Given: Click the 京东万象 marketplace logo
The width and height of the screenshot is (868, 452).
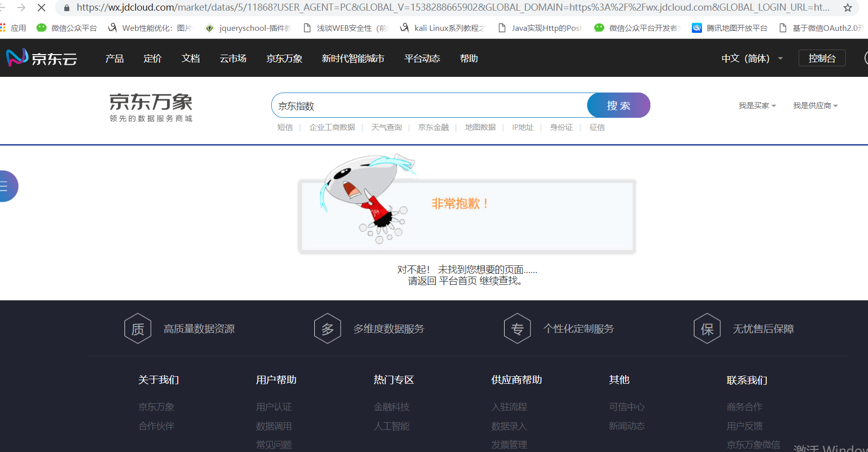Looking at the screenshot, I should pos(151,107).
